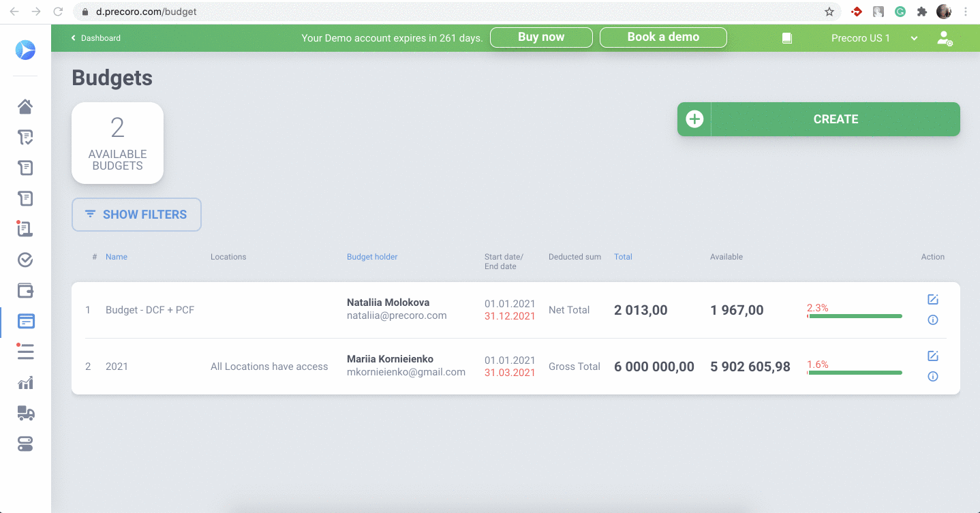
Task: Click the circled checkmark approvals sidebar icon
Action: [25, 260]
